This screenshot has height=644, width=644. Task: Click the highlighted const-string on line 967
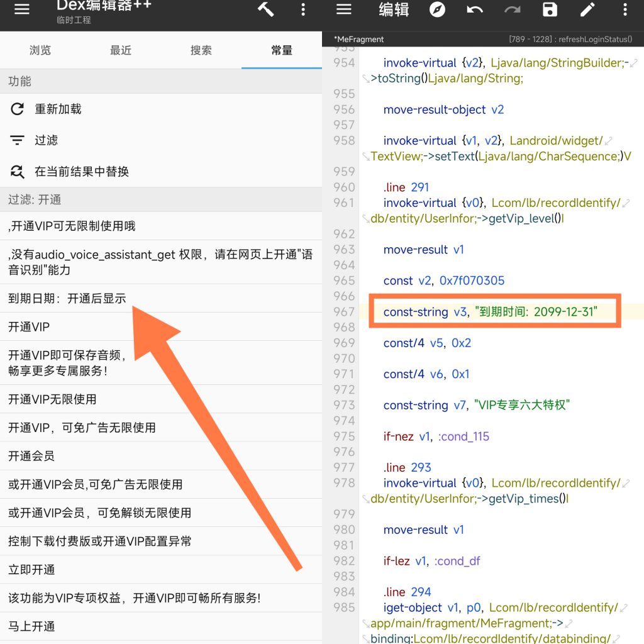point(494,311)
